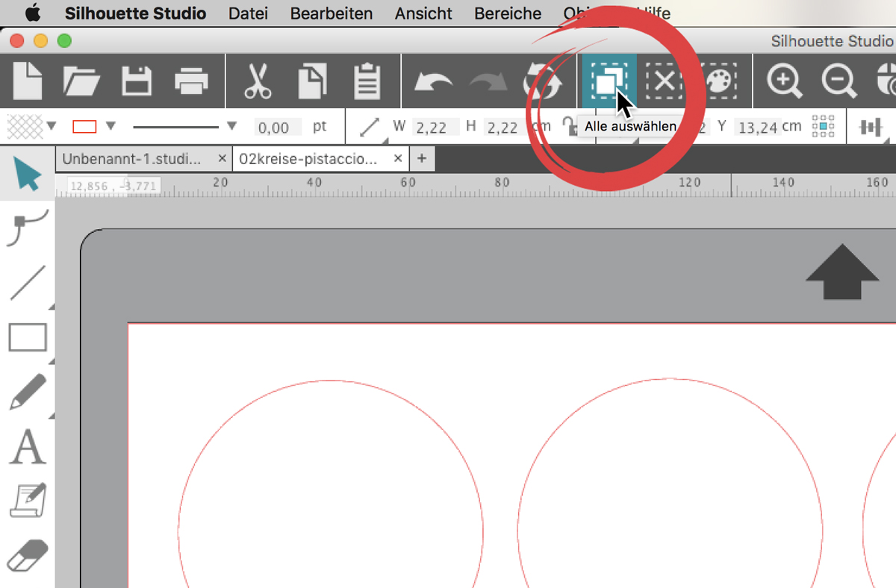Save the document with the floppy disk icon

(137, 81)
